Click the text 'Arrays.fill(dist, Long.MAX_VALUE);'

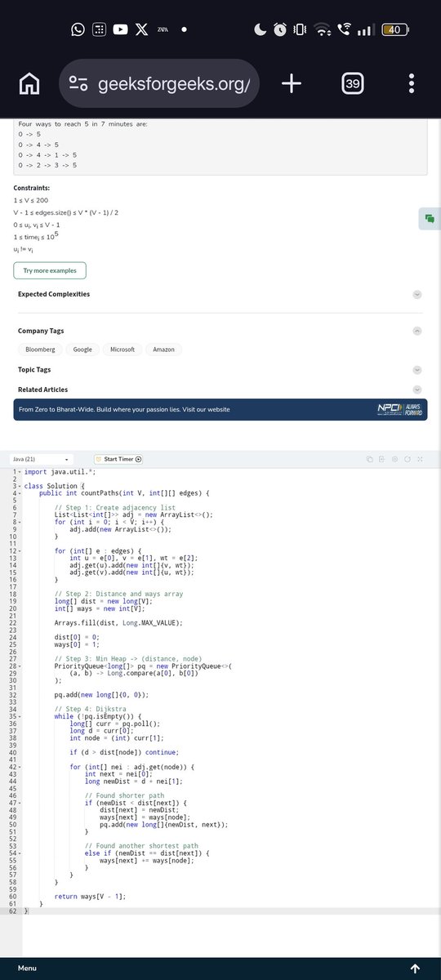point(118,622)
